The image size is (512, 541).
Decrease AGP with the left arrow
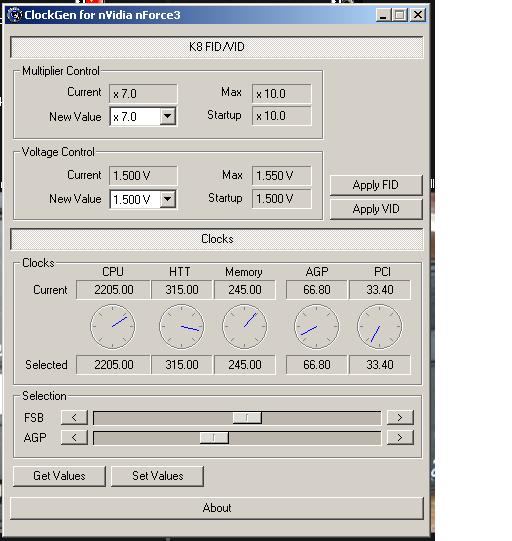click(x=74, y=437)
